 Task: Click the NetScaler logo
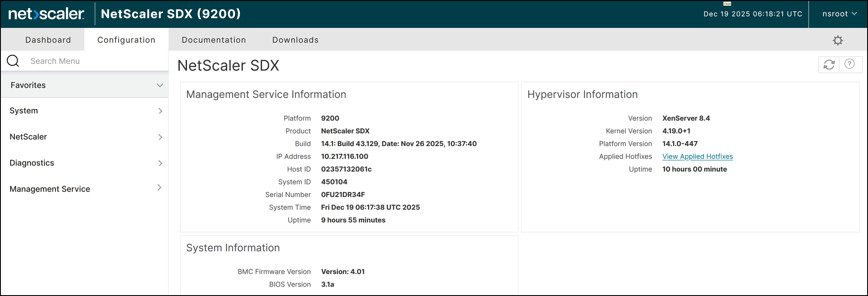pyautogui.click(x=46, y=14)
